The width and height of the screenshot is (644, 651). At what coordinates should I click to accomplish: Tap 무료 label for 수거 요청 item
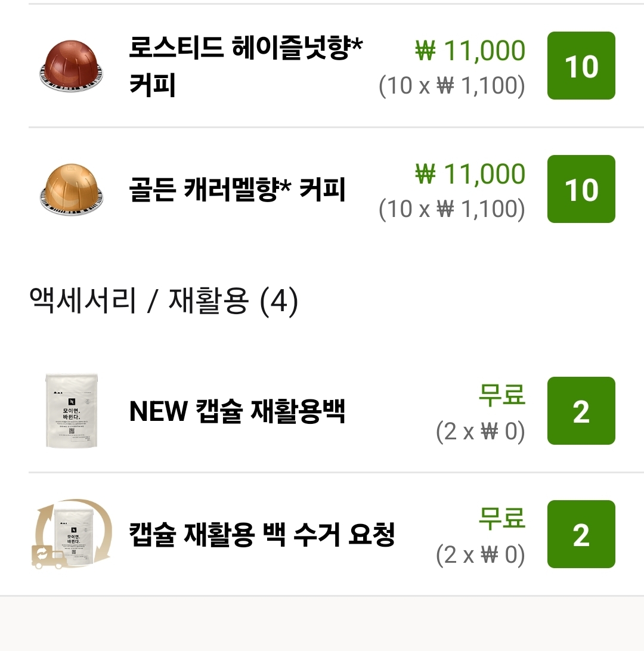[x=501, y=518]
